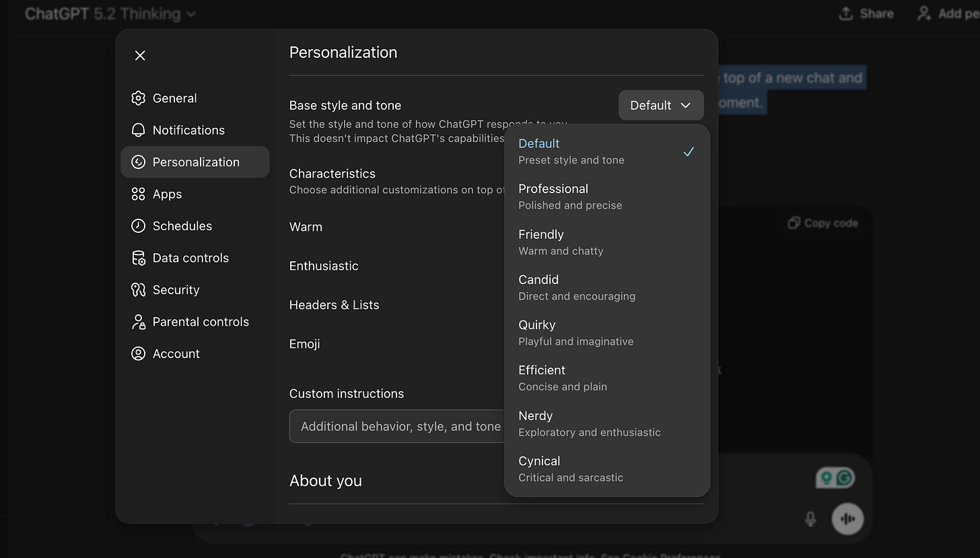This screenshot has width=980, height=558.
Task: Open the Schedules settings tab
Action: pos(195,226)
